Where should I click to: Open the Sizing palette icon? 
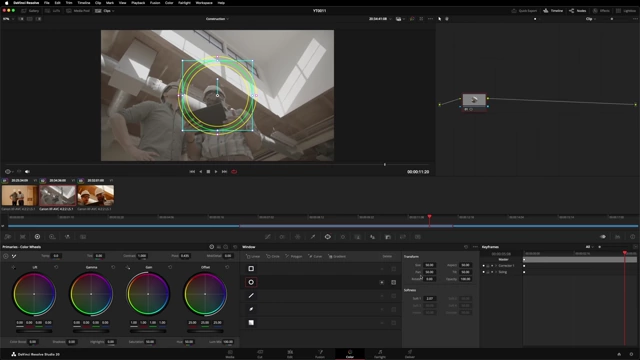[403, 237]
